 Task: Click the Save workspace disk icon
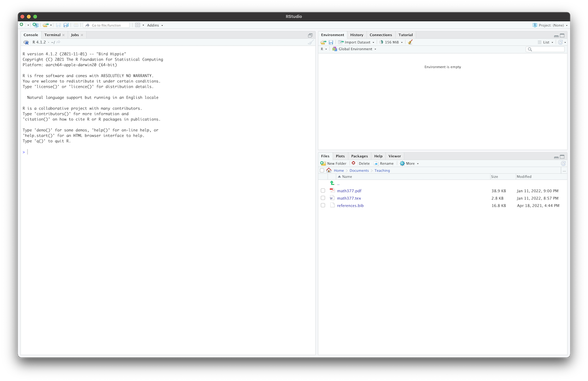coord(331,42)
